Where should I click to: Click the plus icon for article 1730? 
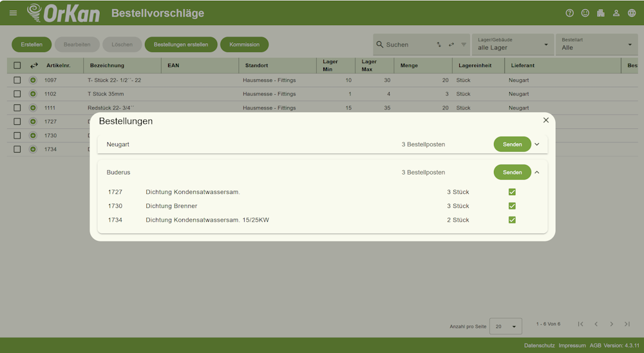[x=33, y=135]
